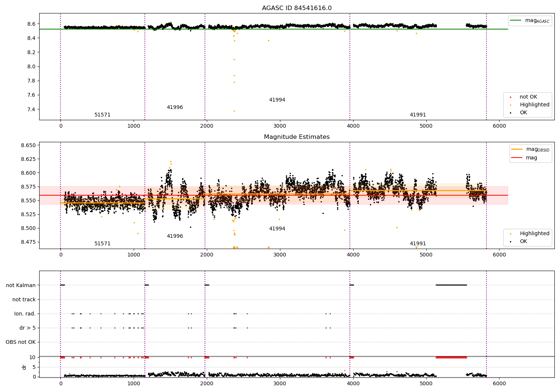
Task: Click the long 'not Kalman' marker segment after 5000
Action: [451, 285]
